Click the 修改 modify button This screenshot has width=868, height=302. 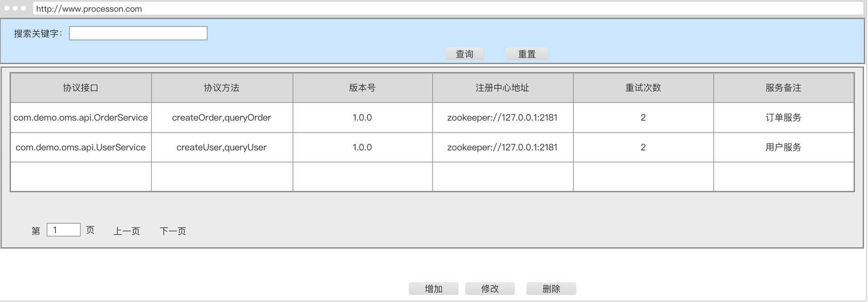[490, 288]
